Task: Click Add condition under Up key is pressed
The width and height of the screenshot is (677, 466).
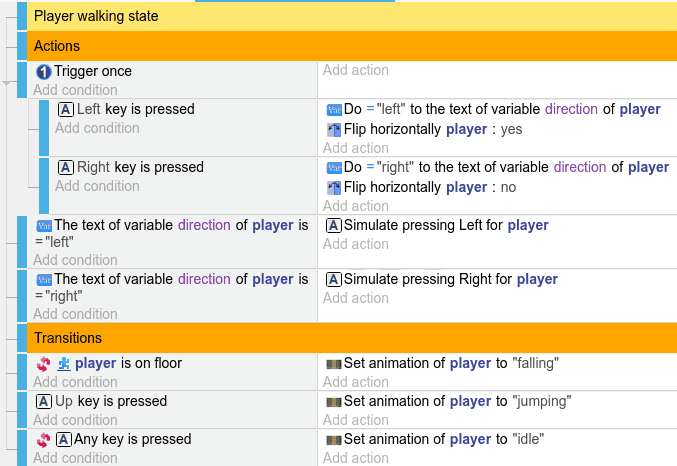Action: (x=75, y=420)
